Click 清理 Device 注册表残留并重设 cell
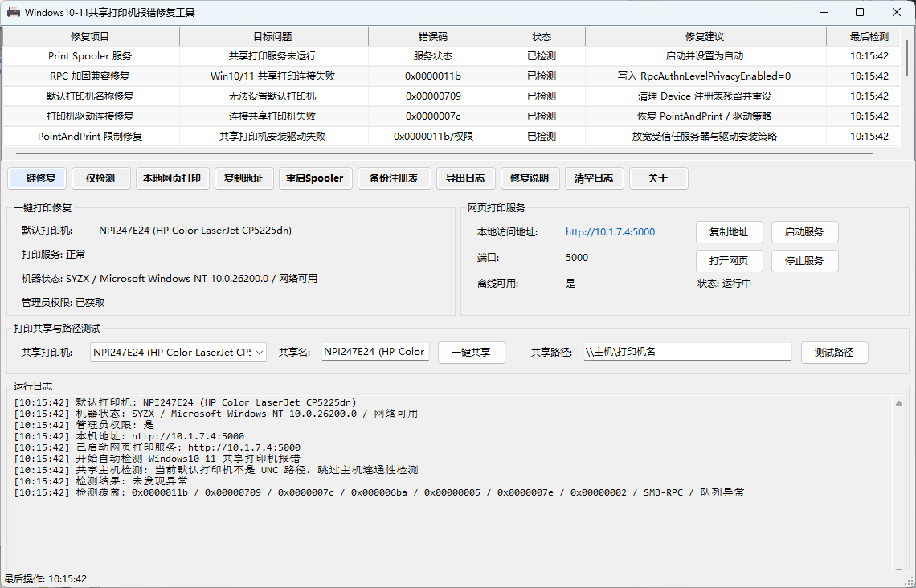Screen dimensions: 916x588 pos(705,96)
